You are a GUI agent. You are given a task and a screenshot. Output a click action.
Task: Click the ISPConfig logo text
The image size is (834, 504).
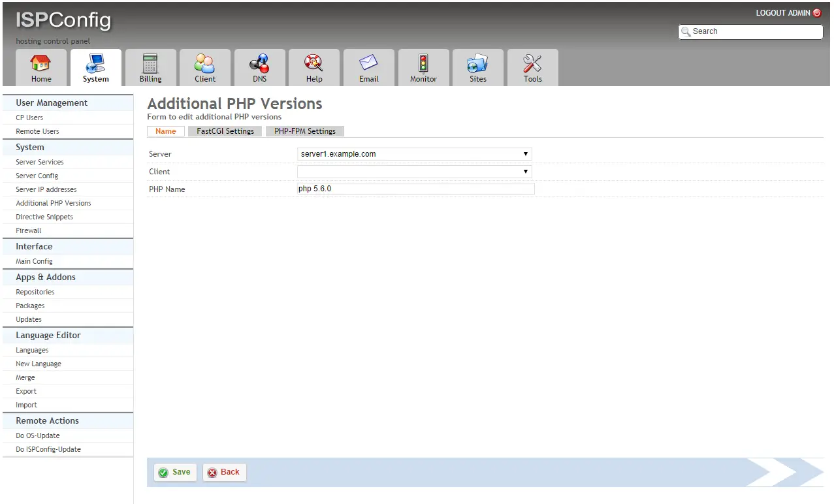[63, 21]
